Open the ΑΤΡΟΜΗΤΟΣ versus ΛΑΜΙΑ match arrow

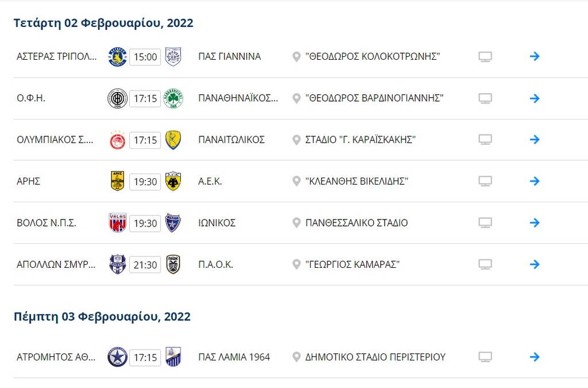coord(535,357)
